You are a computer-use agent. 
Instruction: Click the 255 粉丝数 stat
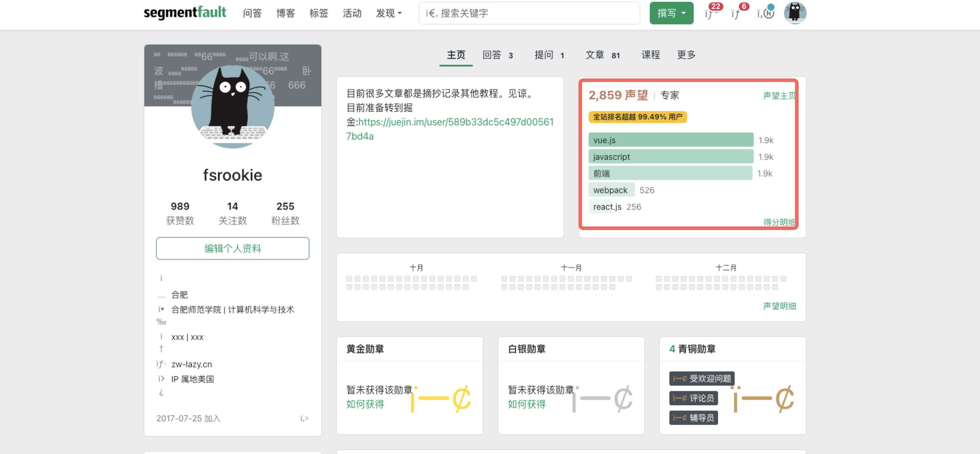[285, 213]
